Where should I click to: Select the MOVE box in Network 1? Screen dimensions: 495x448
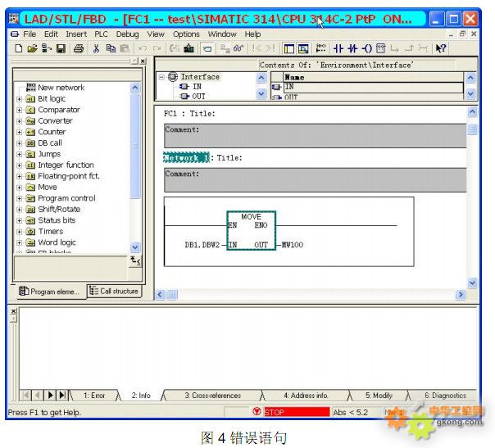(x=252, y=231)
